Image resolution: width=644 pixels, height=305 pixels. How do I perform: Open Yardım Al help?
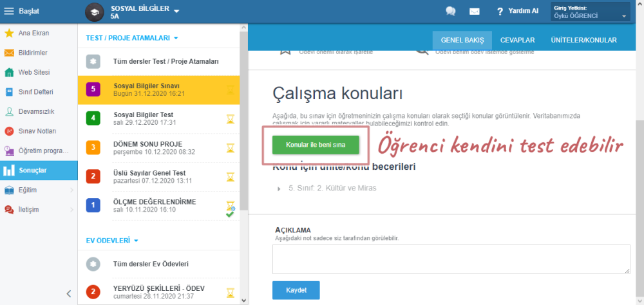point(518,11)
